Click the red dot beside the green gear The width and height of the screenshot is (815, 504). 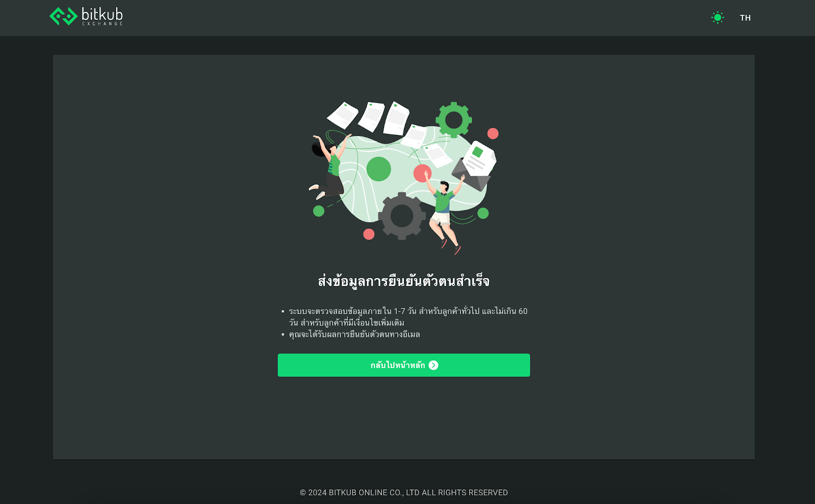pos(493,133)
